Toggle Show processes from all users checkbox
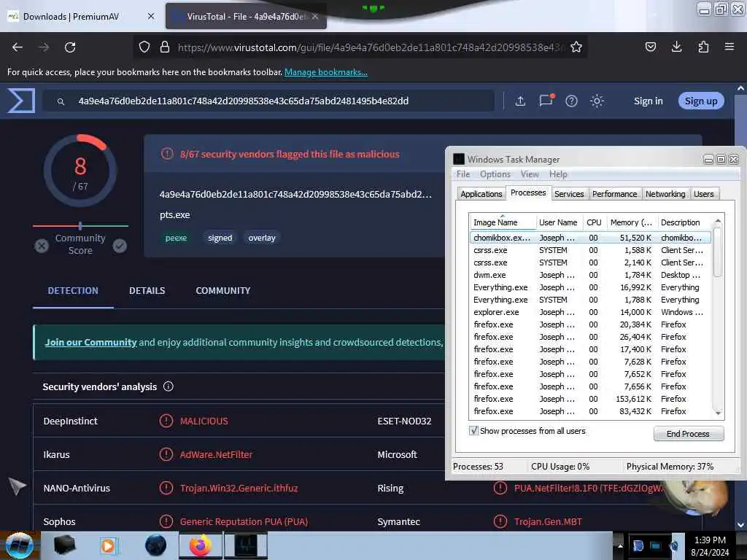 point(473,431)
